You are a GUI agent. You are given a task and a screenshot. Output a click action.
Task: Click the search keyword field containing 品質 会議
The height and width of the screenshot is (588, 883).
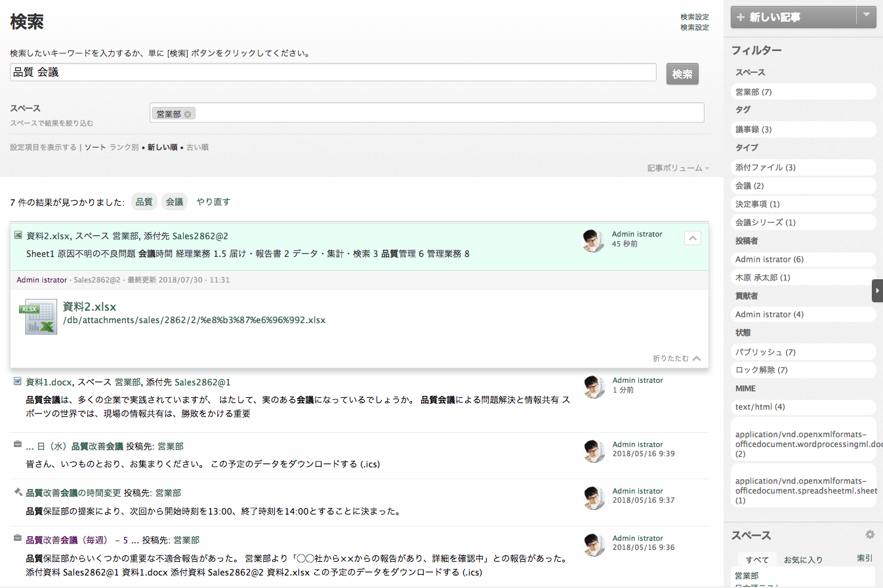pos(333,72)
